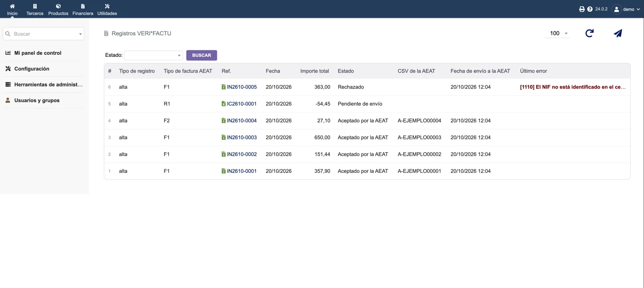The height and width of the screenshot is (288, 644).
Task: Open credit note IC2610-0001
Action: click(242, 104)
